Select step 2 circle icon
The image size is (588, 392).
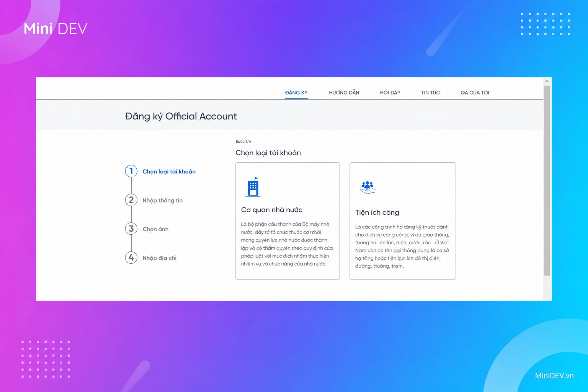[x=131, y=200]
